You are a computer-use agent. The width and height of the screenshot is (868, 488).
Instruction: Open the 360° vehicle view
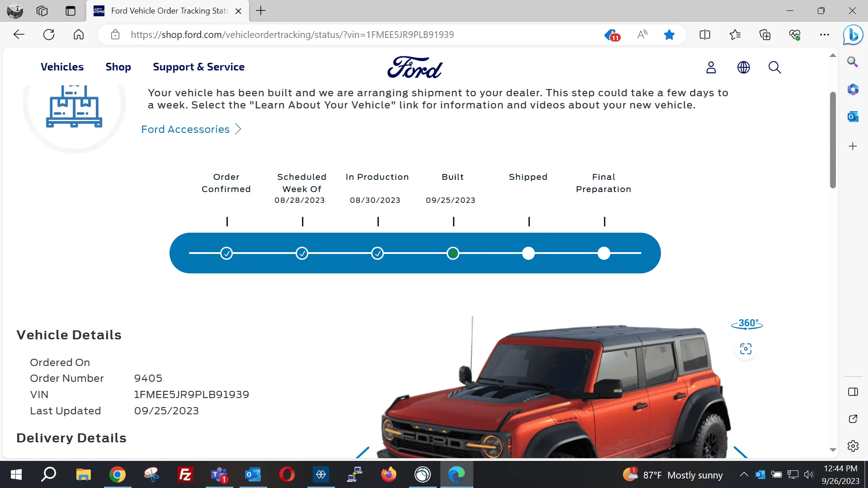[747, 324]
